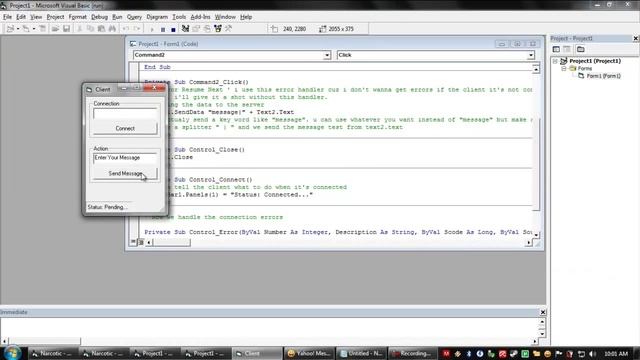Click Send Message button in Client window
Screen dimensions: 640x360
click(125, 173)
